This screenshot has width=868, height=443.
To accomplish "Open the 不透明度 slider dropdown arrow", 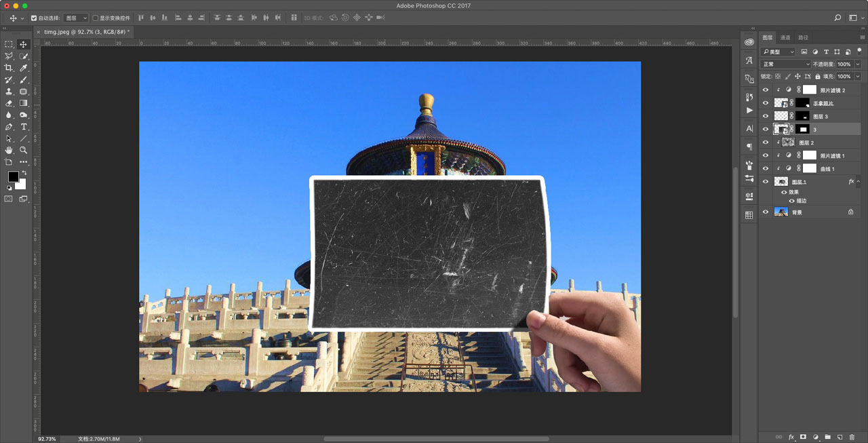I will pyautogui.click(x=858, y=64).
